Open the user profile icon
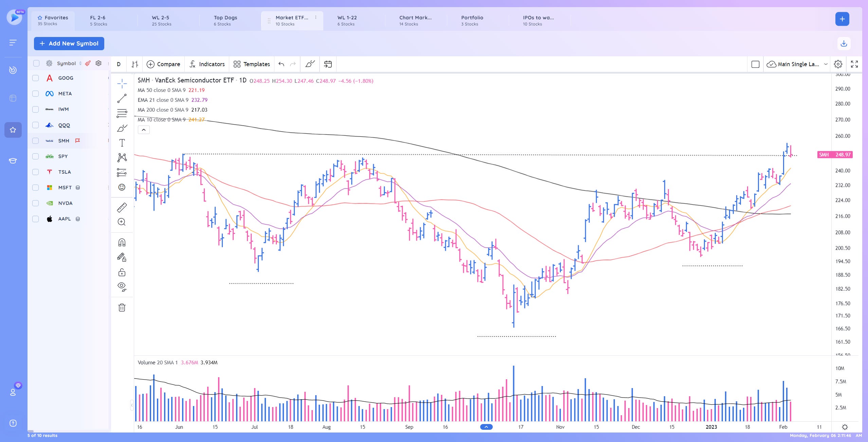Viewport: 868px width, 442px height. coord(13,392)
